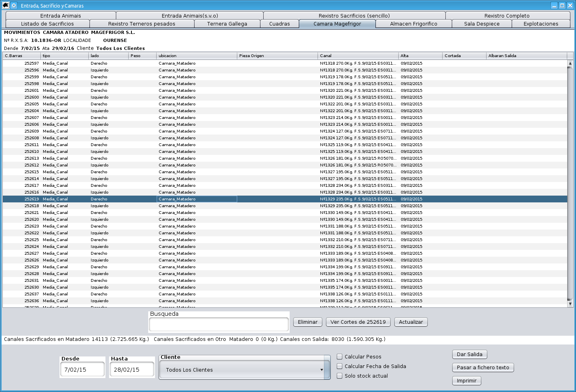Open the Entrada Animais(s.v.o) tab
The image size is (576, 392).
pos(190,16)
